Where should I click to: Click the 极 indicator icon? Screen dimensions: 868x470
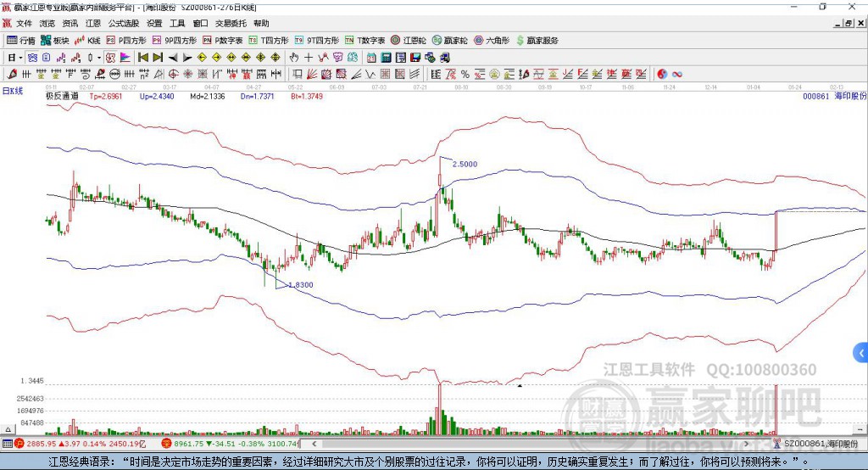110,58
